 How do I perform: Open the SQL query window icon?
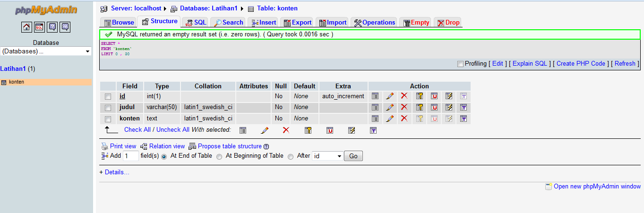pos(40,27)
